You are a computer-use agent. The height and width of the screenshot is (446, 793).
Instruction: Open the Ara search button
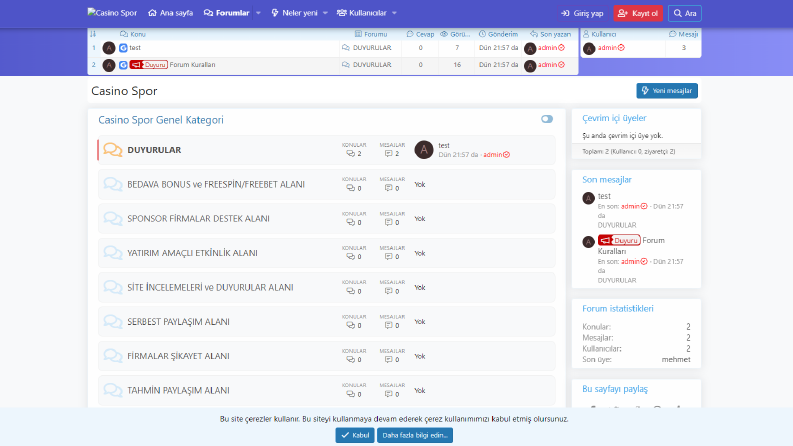685,13
